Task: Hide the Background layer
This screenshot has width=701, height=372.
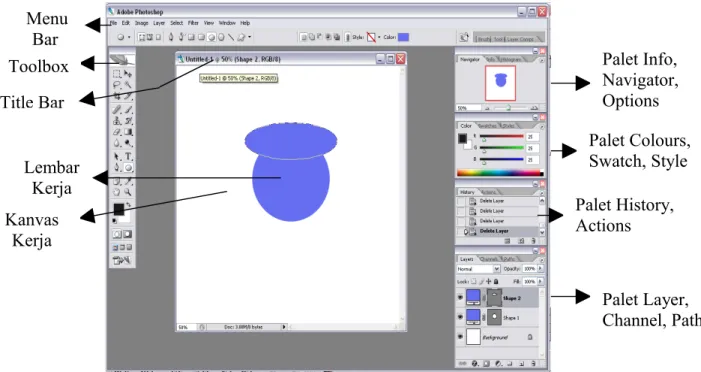Action: 460,337
